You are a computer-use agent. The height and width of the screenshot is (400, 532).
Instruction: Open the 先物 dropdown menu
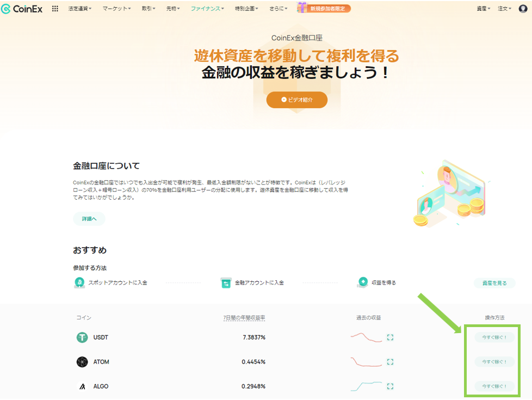click(173, 9)
